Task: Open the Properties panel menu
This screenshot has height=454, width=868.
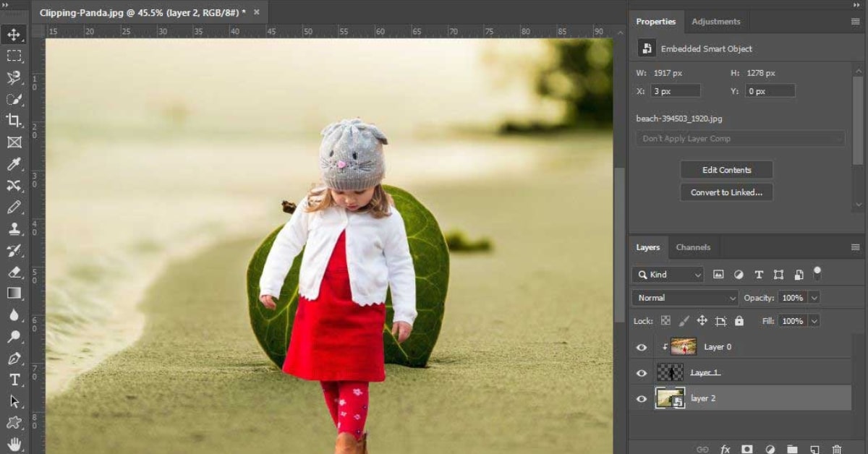Action: [x=856, y=22]
